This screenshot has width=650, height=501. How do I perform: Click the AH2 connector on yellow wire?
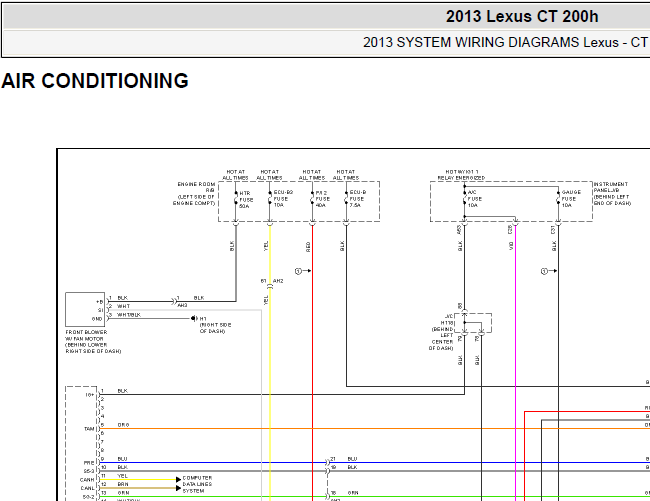point(272,284)
